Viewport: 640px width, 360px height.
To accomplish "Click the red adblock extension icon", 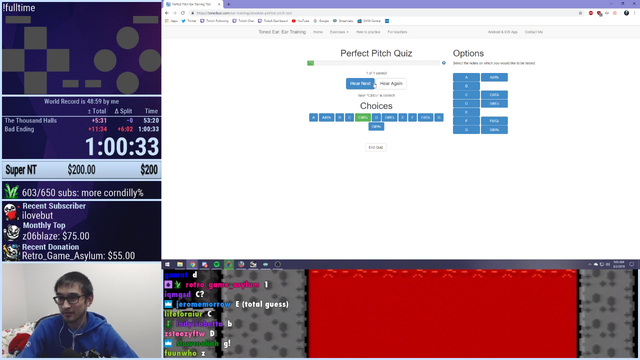I will [591, 13].
